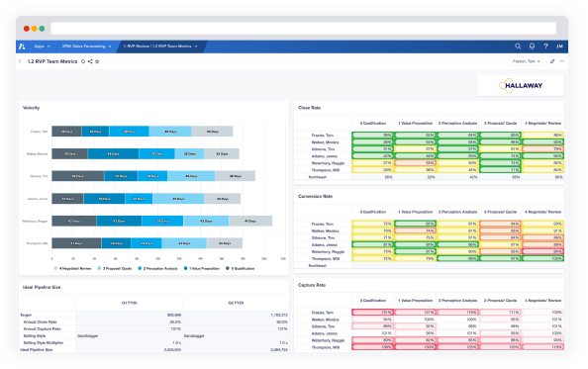This screenshot has height=369, width=588.
Task: Select the Conversion Rate table title
Action: [x=316, y=196]
